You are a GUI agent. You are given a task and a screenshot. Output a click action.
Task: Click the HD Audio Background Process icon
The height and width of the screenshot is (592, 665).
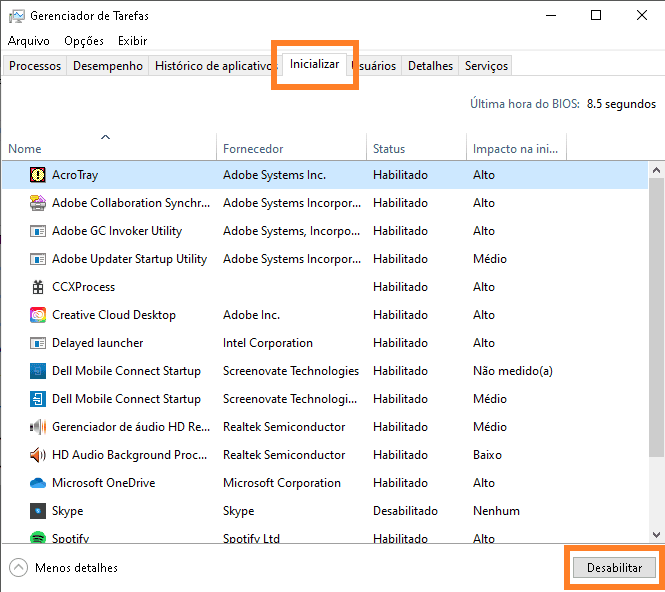pyautogui.click(x=38, y=455)
